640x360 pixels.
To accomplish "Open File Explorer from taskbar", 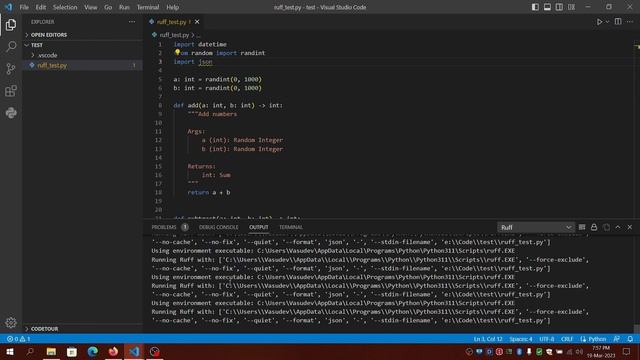I will (x=51, y=351).
